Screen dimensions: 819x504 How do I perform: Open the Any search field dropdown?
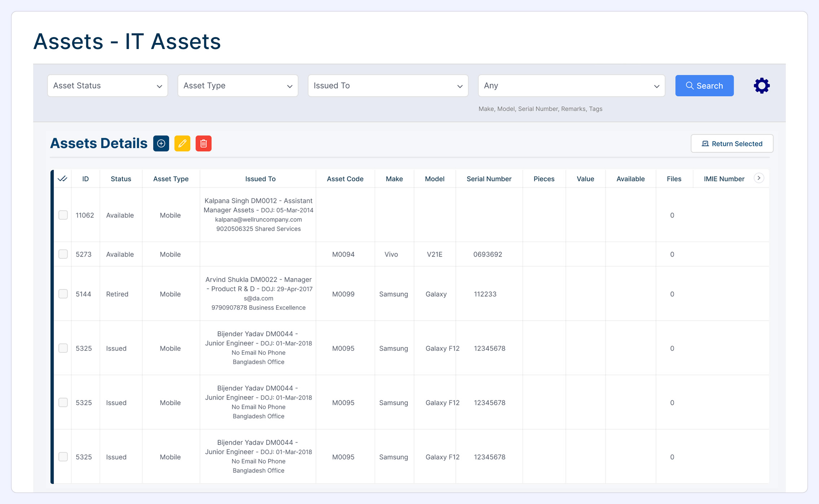(x=571, y=86)
